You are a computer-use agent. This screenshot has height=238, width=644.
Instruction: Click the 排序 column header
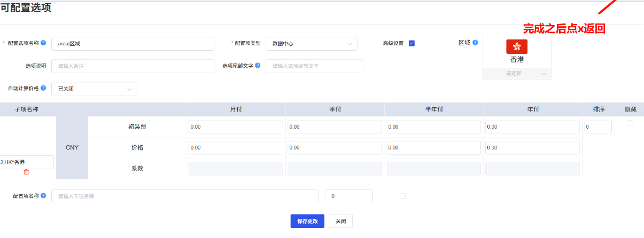point(599,109)
